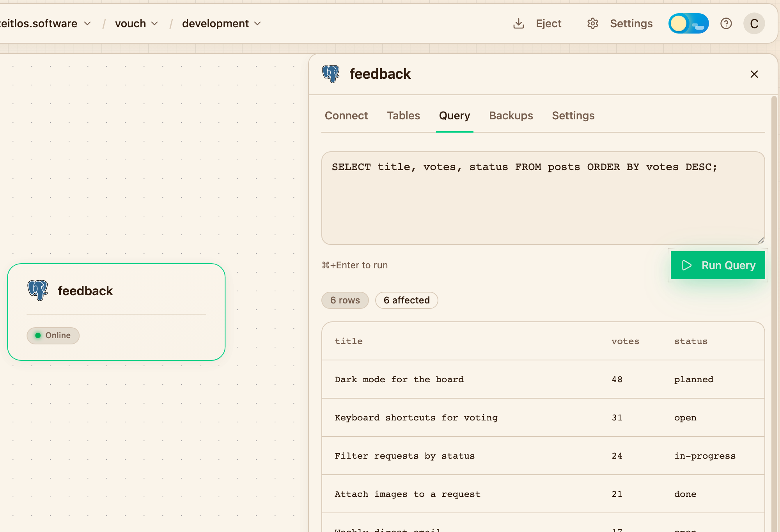
Task: Select the feedback database card title
Action: [x=85, y=291]
